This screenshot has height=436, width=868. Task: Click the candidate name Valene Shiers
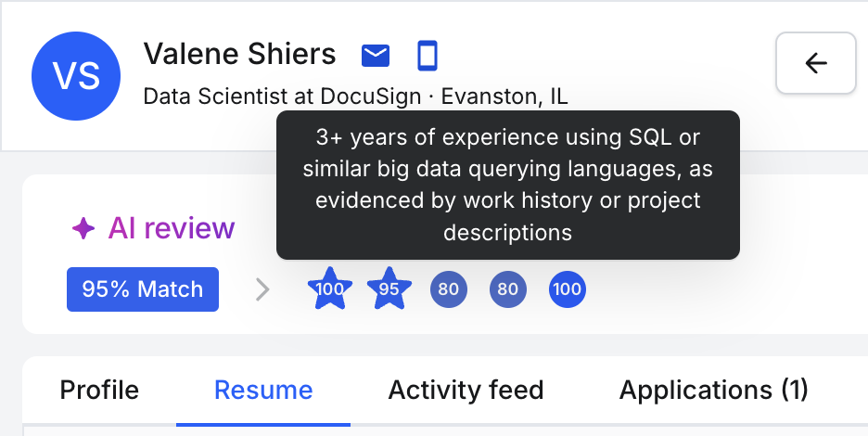tap(239, 54)
